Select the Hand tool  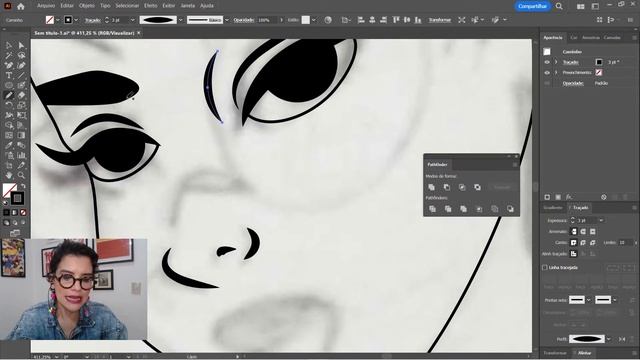tap(9, 175)
